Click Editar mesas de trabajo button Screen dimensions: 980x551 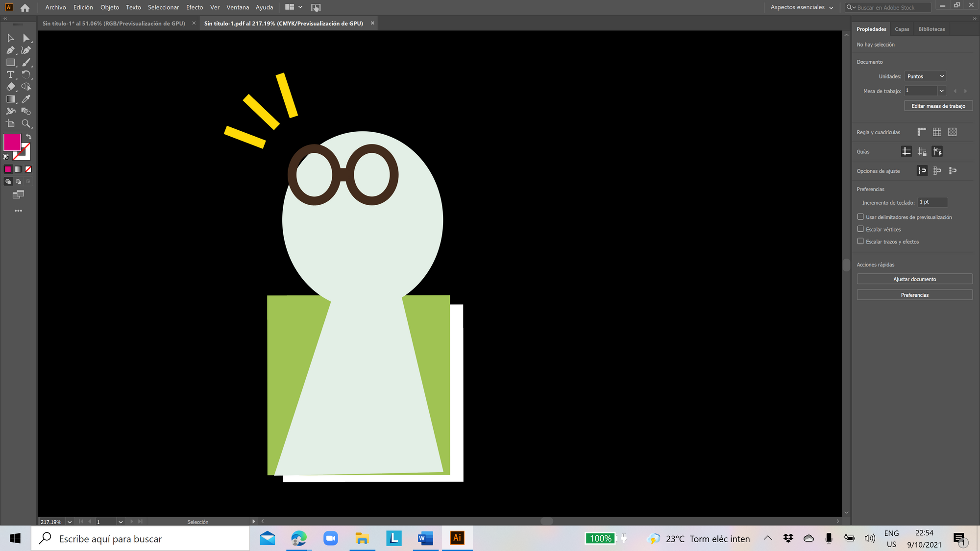[x=938, y=106]
